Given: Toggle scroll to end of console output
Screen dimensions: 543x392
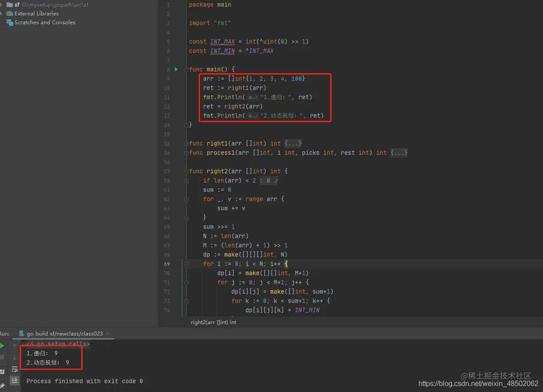Looking at the screenshot, I should pos(15,380).
